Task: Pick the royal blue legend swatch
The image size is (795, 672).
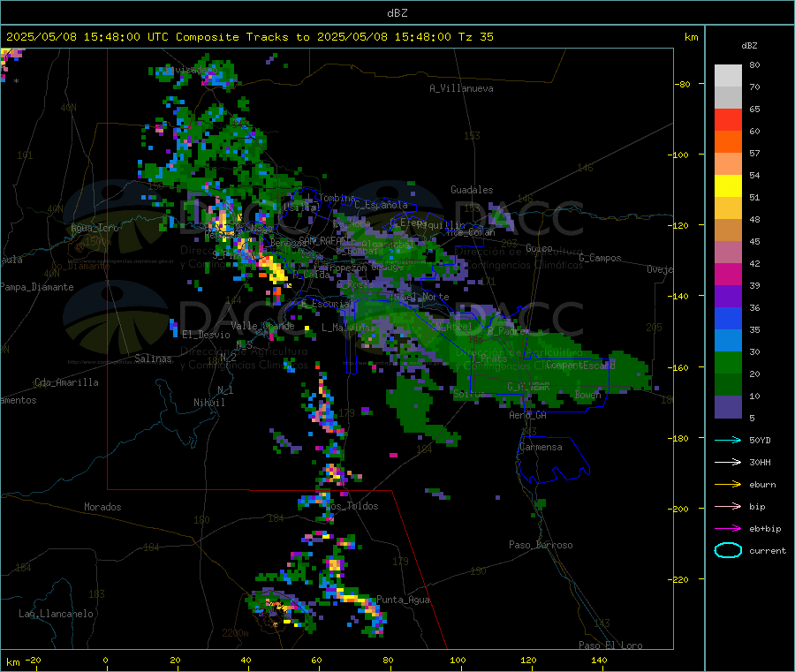Action: 728,318
